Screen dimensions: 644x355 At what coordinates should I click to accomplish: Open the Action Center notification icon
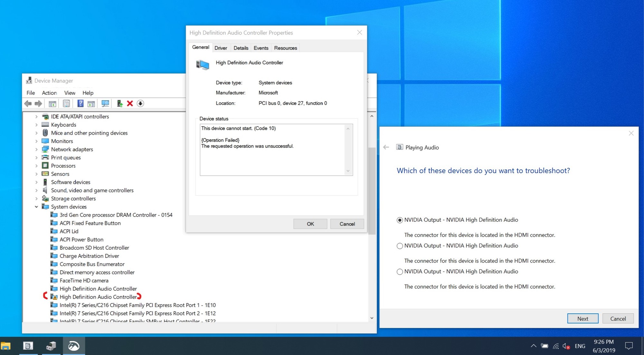tap(629, 346)
